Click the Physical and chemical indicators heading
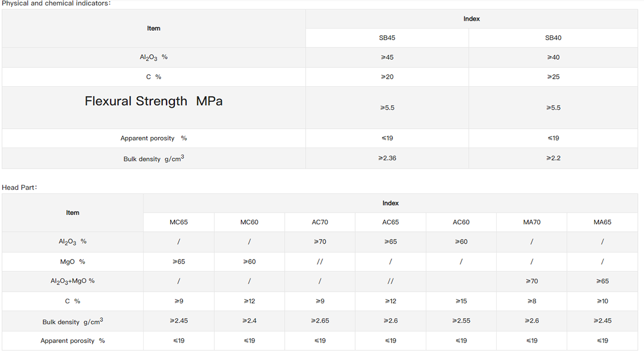Screen dimensions: 644x356 (55, 4)
